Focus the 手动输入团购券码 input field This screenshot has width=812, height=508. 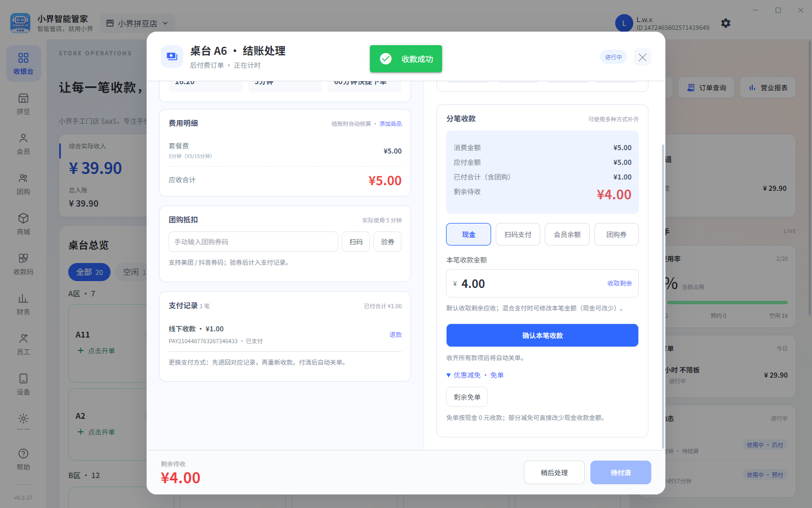[x=253, y=242]
